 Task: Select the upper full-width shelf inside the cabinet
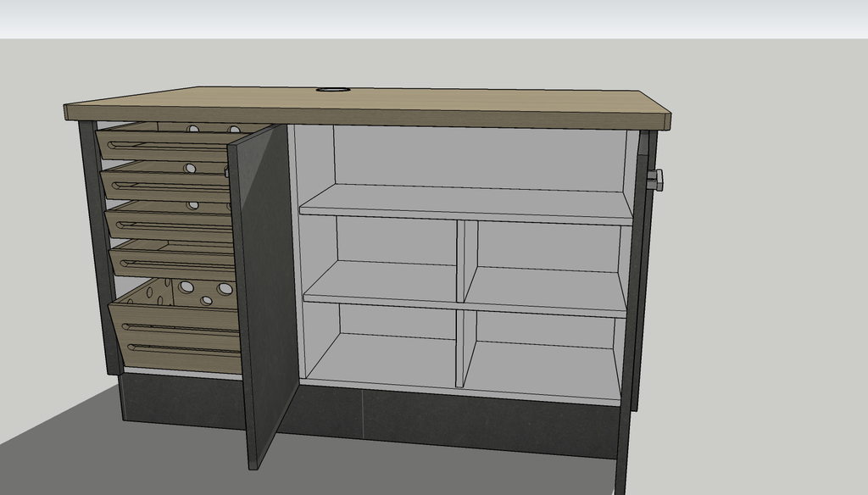coord(466,204)
